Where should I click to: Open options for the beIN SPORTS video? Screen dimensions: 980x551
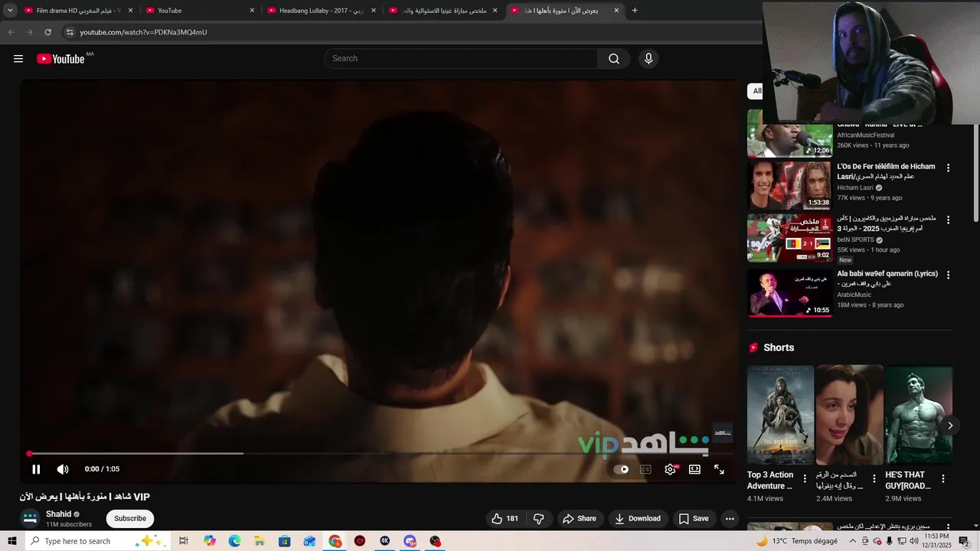pos(948,220)
